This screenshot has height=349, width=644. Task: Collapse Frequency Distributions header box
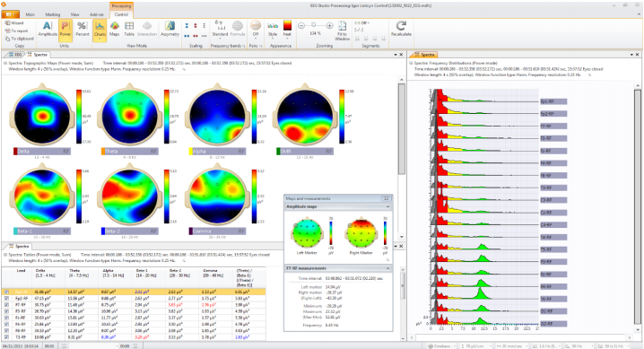pos(411,64)
